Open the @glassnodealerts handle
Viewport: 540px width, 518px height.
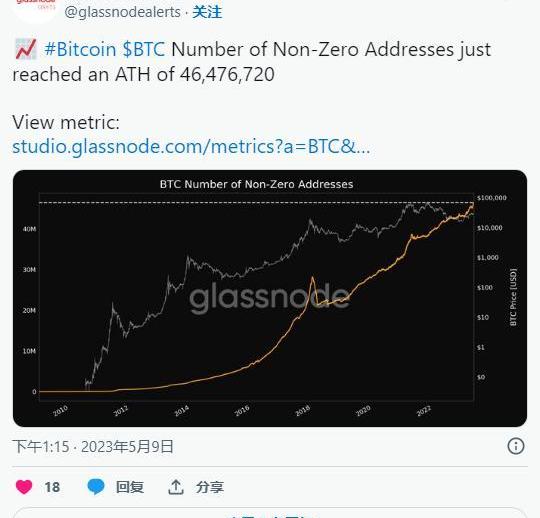pyautogui.click(x=123, y=12)
